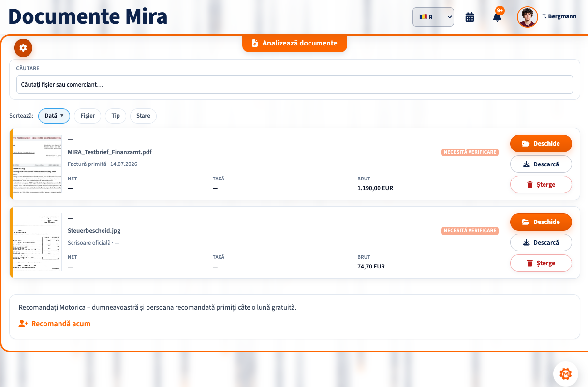Click the Documente Mira heading
The image size is (588, 387).
coord(88,17)
